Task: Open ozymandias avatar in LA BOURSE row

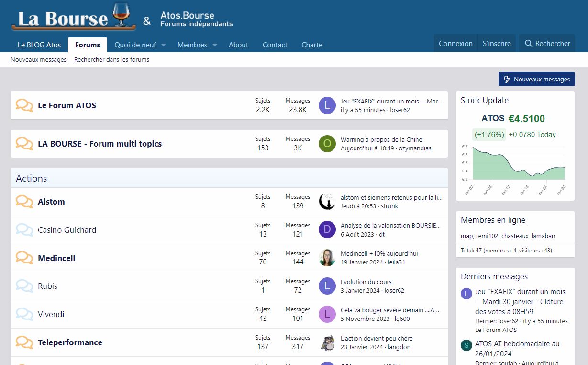Action: (x=327, y=144)
